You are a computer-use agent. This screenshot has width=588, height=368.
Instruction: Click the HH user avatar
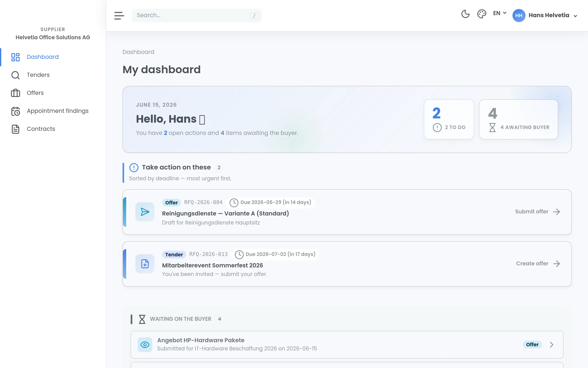coord(519,15)
